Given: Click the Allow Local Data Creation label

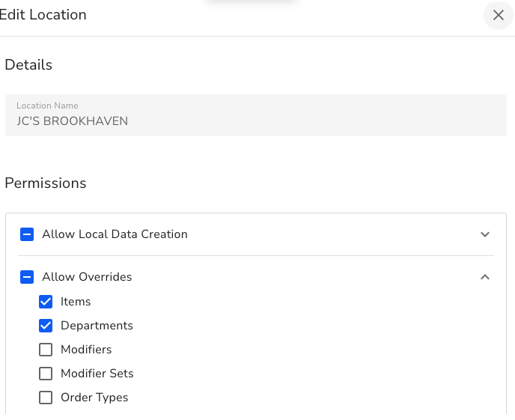Looking at the screenshot, I should 115,234.
